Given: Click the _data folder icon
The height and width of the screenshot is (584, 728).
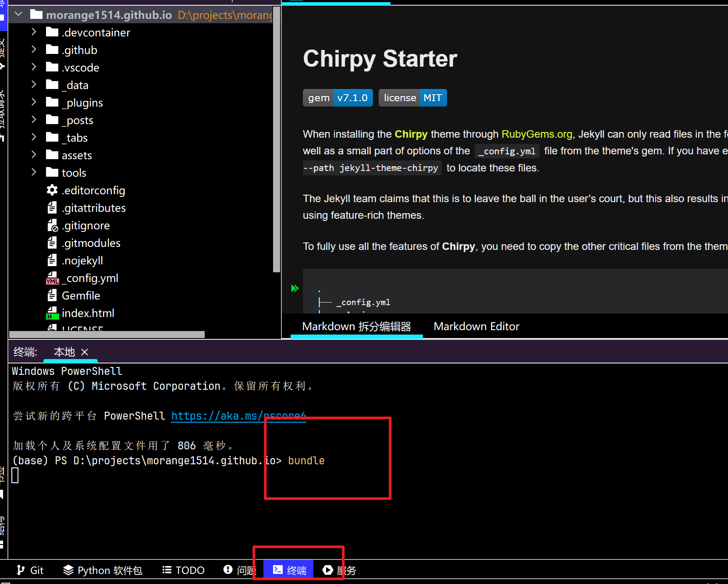Looking at the screenshot, I should [52, 84].
